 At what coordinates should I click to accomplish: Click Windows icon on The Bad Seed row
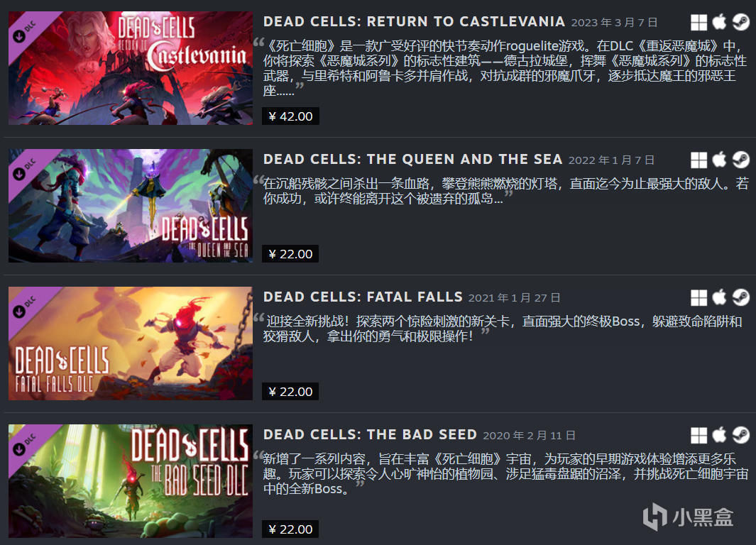[699, 436]
